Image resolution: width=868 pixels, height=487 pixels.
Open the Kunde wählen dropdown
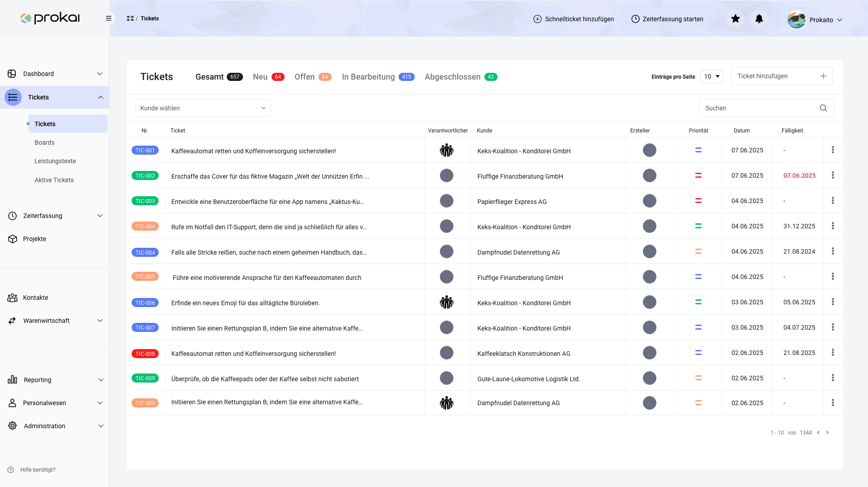tap(203, 108)
